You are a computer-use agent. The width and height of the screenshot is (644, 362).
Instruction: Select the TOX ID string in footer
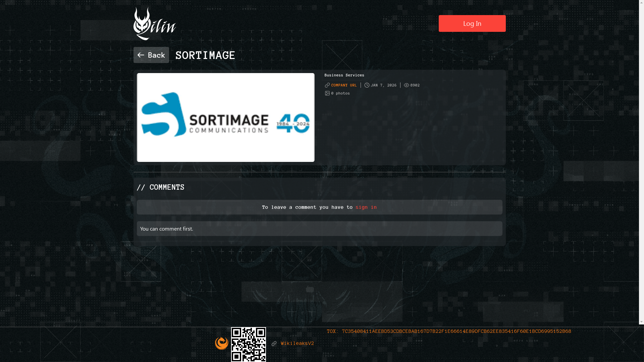[x=456, y=331]
